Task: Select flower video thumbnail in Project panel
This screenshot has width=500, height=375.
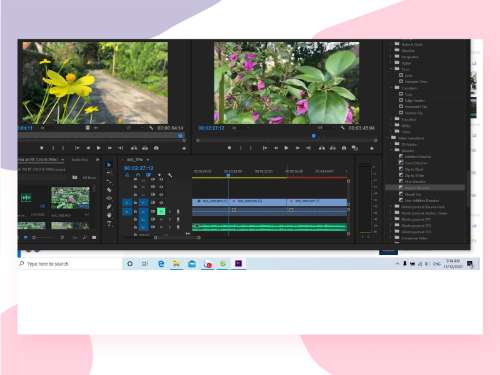Action: click(x=70, y=197)
